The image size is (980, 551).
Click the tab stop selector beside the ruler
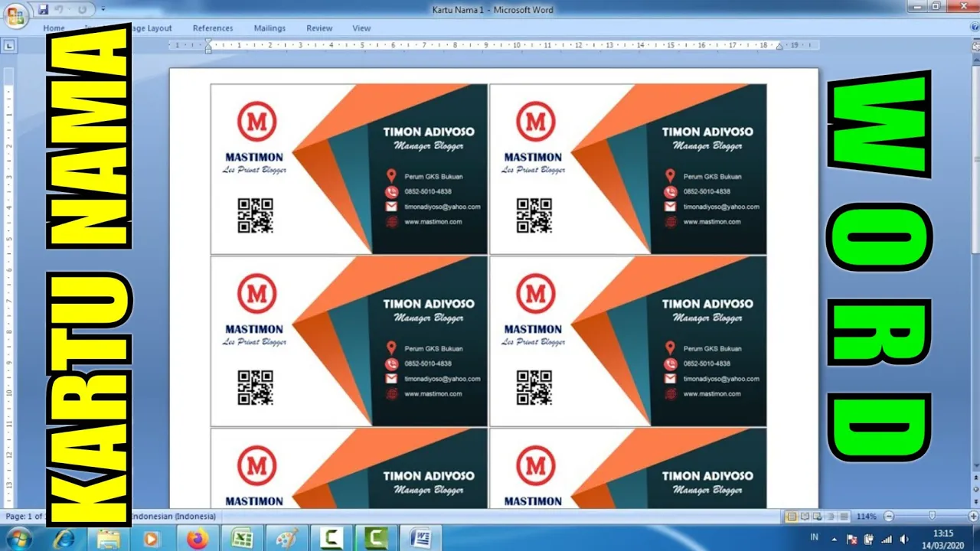point(9,46)
